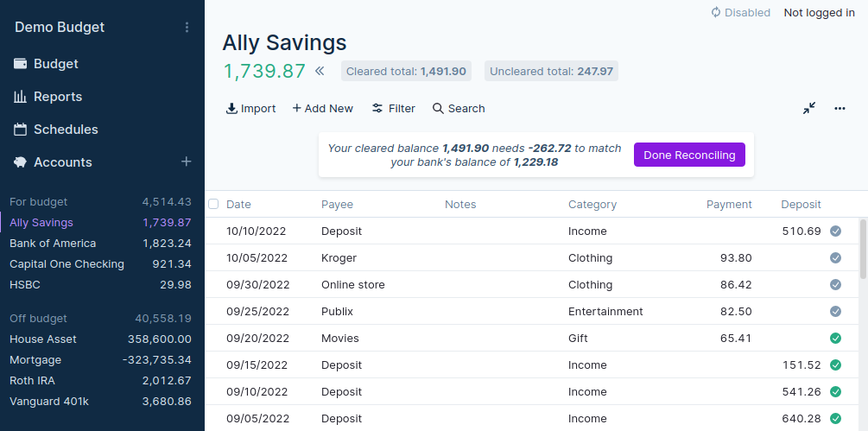This screenshot has width=868, height=431.
Task: Click Done Reconciling button
Action: [x=689, y=155]
